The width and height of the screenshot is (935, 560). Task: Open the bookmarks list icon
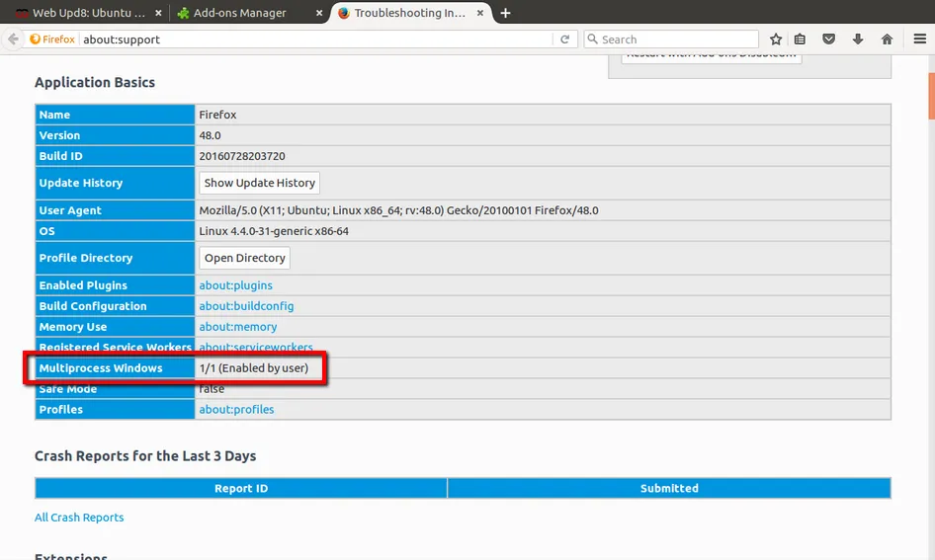pyautogui.click(x=801, y=40)
